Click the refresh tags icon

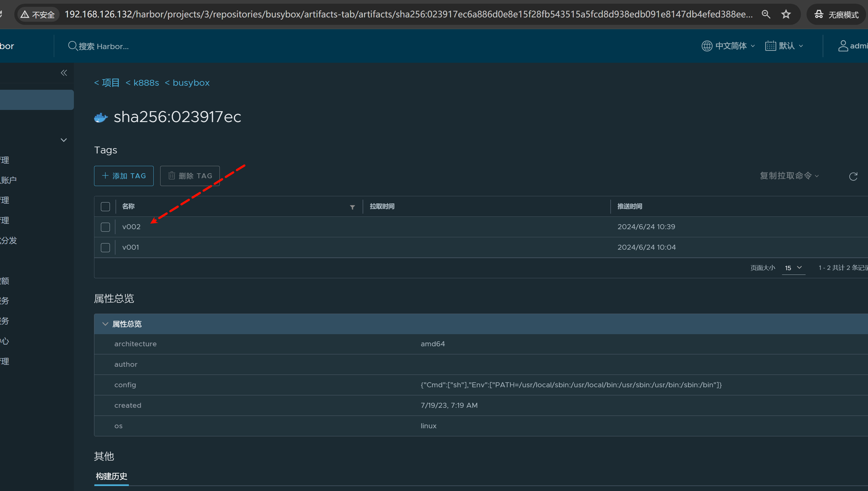(x=853, y=176)
